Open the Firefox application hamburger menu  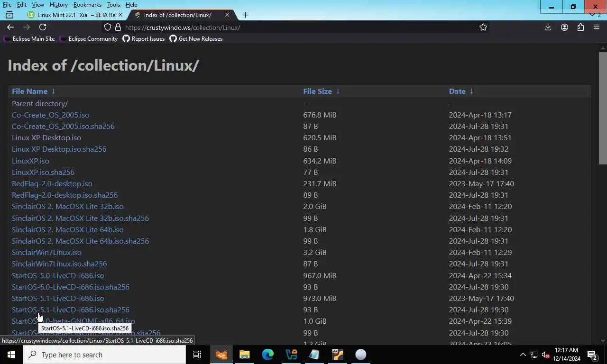[x=597, y=27]
